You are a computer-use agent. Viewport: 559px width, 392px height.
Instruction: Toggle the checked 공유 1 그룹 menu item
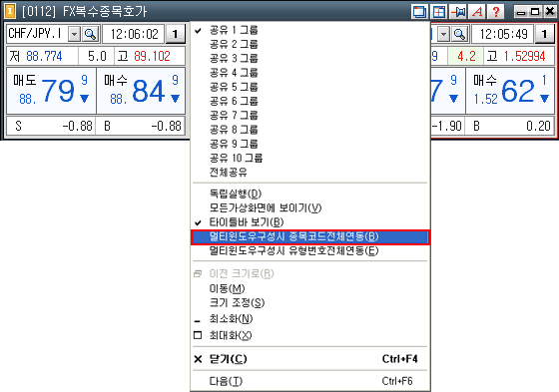coord(309,30)
